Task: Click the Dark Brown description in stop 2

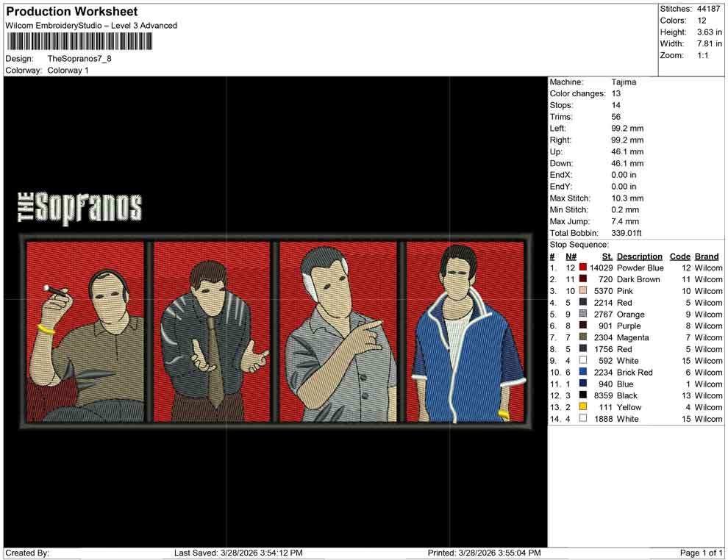Action: pos(638,279)
